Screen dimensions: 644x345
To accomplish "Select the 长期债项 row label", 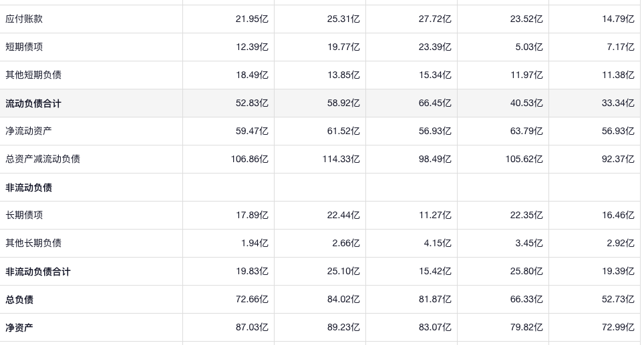I will tap(24, 215).
